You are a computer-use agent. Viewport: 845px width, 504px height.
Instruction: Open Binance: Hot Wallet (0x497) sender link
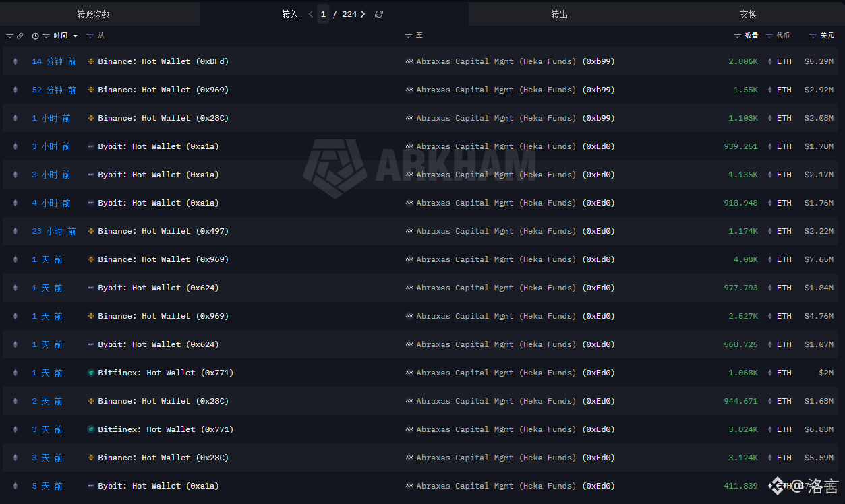click(x=163, y=231)
